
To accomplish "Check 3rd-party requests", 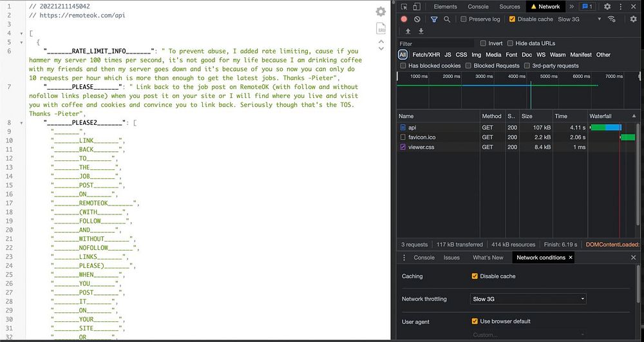I will [x=527, y=66].
